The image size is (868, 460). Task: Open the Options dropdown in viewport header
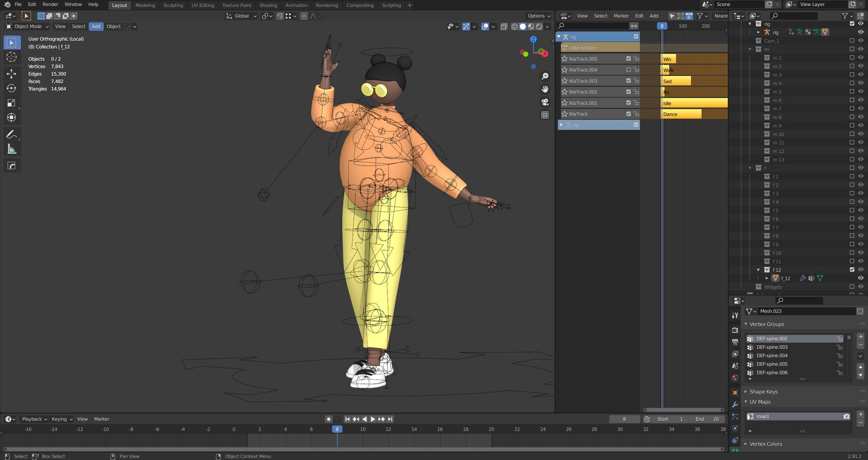tap(539, 16)
